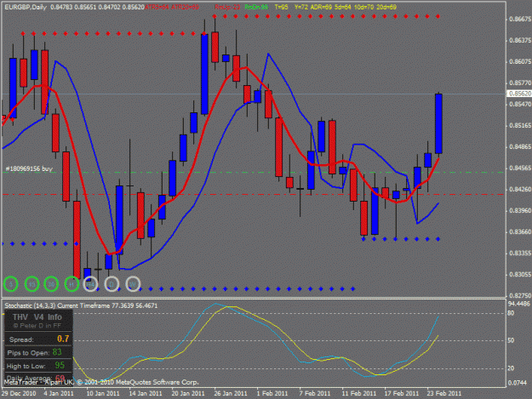Screen dimensions: 532x399
Task: Click the green H timeframe circle
Action: pos(72,284)
